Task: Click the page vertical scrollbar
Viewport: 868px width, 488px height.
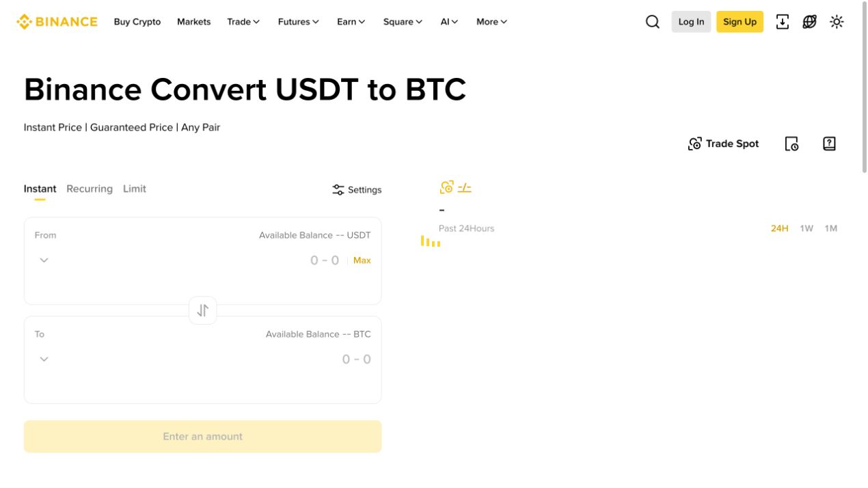Action: click(x=865, y=87)
